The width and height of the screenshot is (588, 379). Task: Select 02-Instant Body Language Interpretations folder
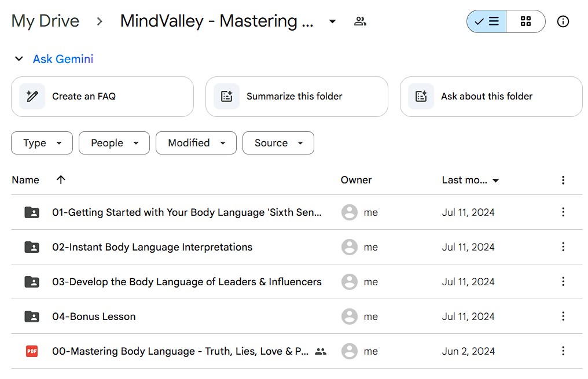152,247
